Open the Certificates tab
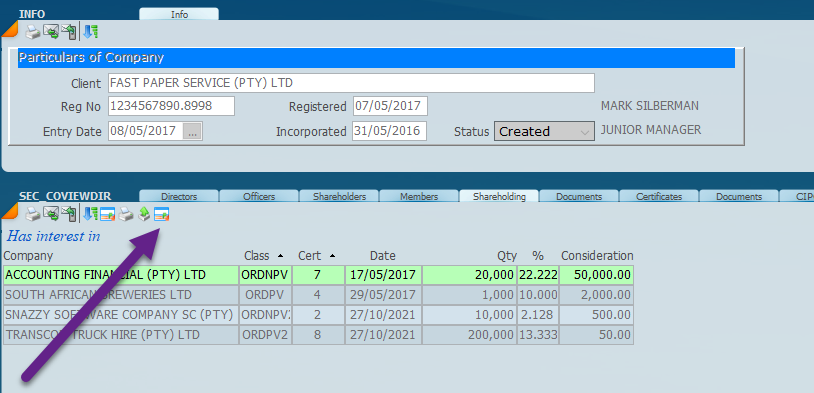 [x=659, y=196]
